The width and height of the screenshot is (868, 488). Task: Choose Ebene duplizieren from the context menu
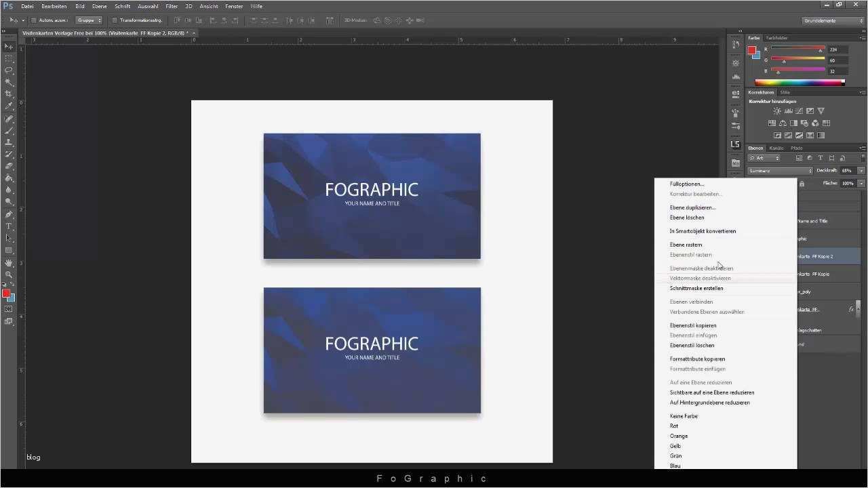692,207
